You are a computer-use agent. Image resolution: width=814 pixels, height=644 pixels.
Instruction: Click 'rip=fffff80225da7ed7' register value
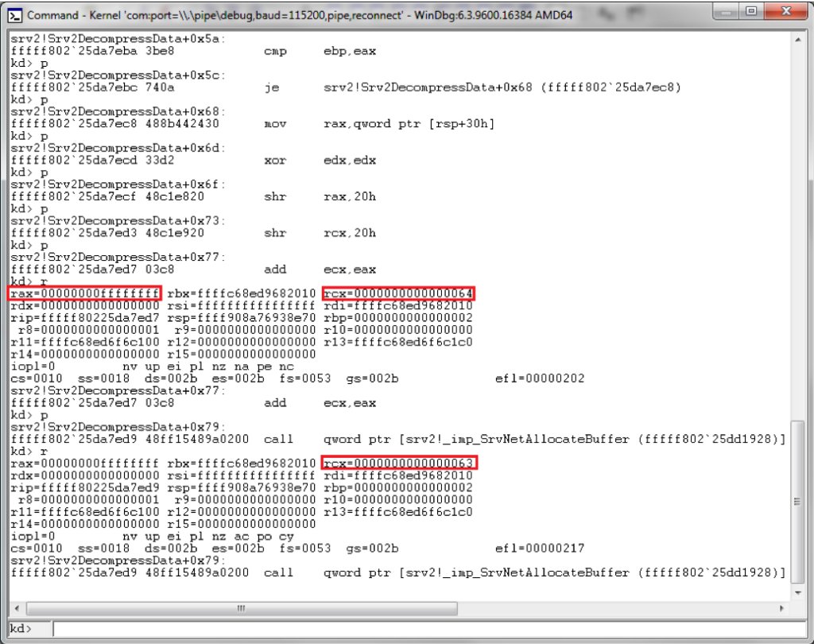pos(85,318)
